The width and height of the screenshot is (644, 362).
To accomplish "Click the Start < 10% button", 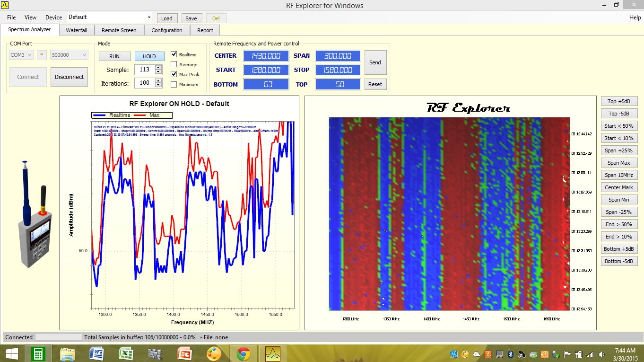I will pos(619,138).
